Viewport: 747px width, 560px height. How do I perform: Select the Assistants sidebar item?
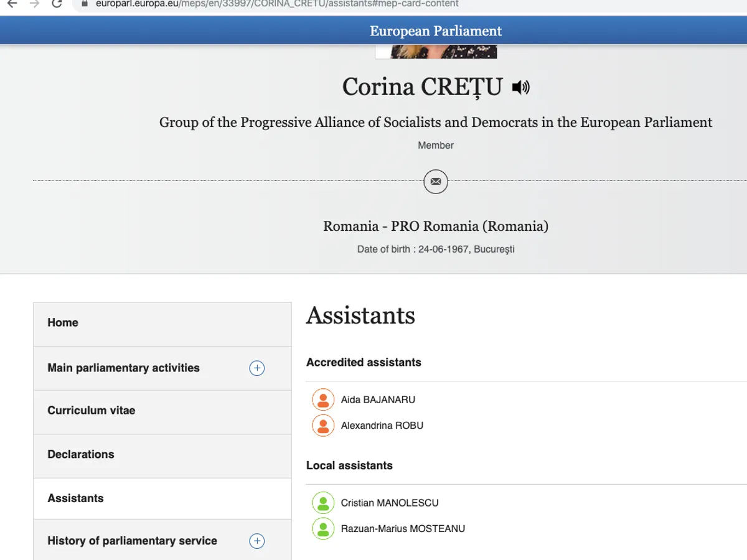pos(75,498)
